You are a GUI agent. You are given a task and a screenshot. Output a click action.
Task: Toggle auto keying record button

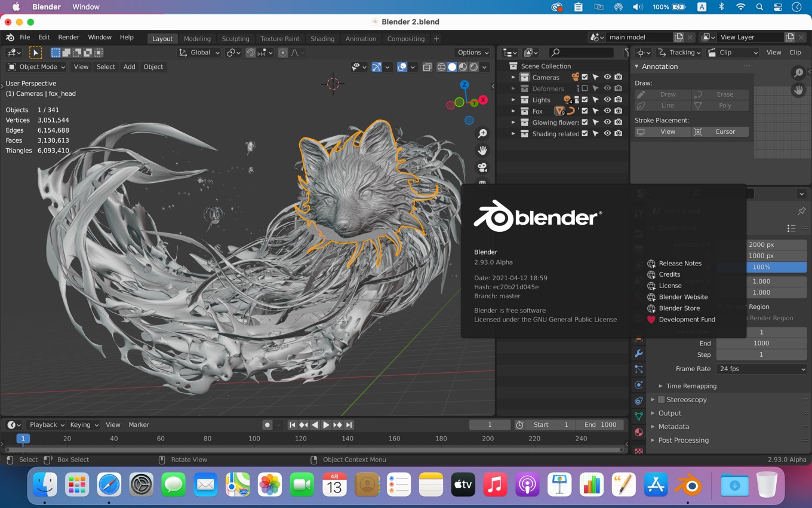coord(267,425)
